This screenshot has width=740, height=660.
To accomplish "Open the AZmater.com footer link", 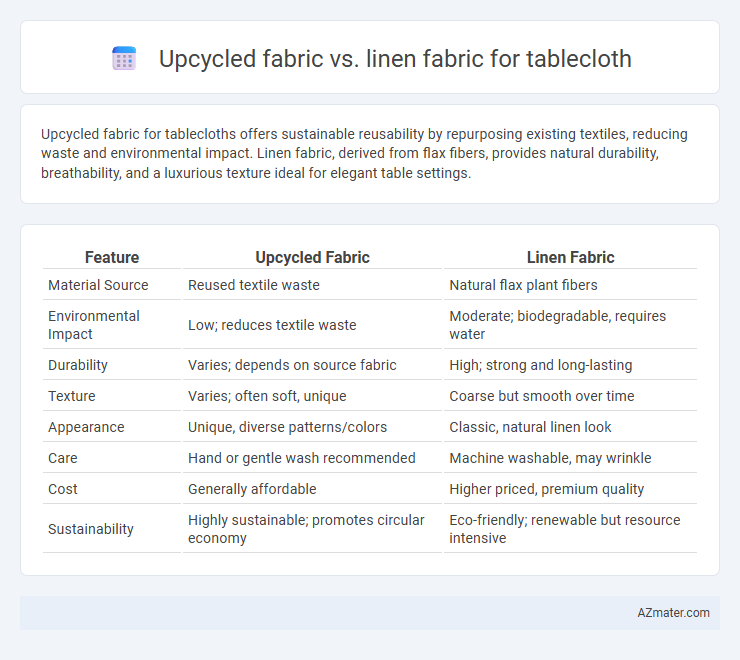I will click(x=673, y=613).
